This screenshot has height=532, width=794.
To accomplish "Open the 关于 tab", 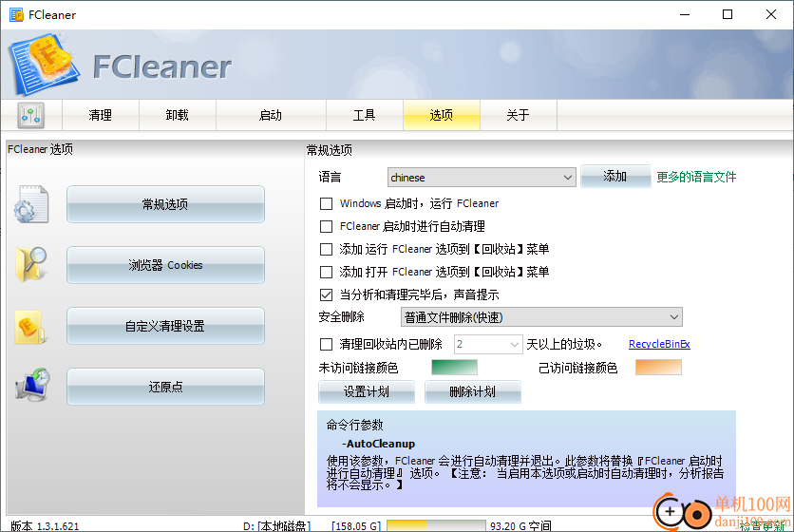I will click(x=519, y=115).
